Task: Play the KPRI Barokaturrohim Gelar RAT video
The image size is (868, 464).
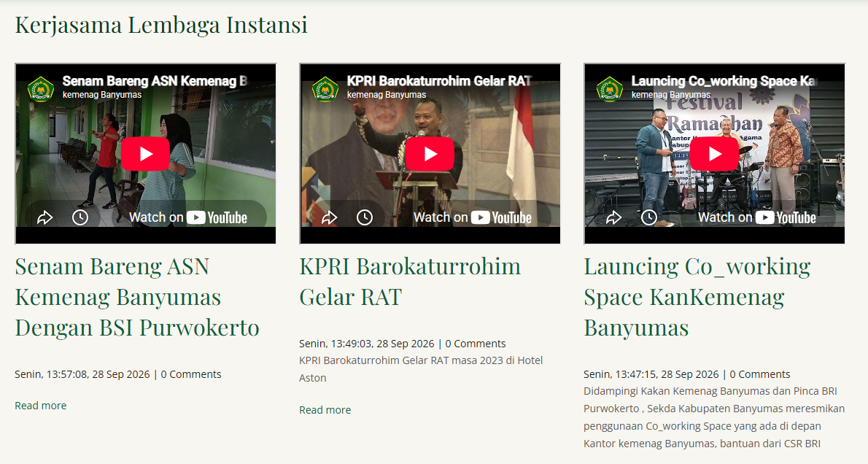Action: (x=430, y=154)
